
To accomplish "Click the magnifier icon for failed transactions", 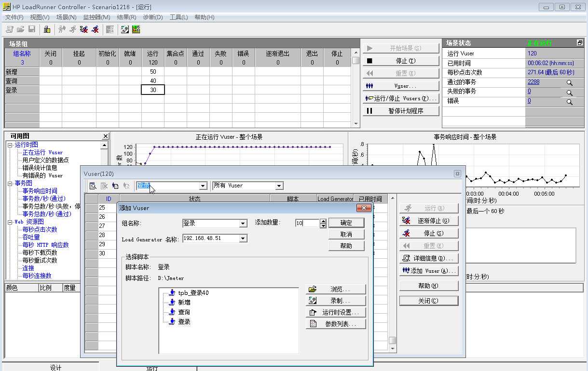I will pyautogui.click(x=569, y=93).
